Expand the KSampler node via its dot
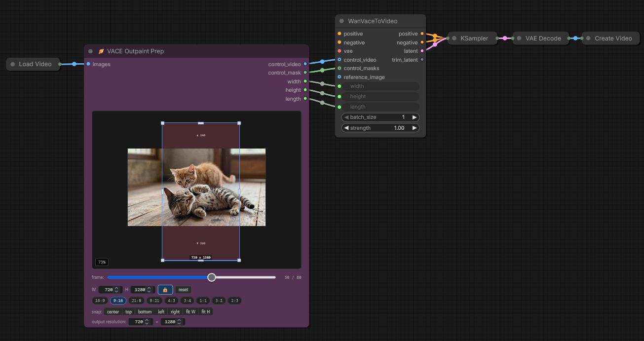644x341 pixels. pos(454,38)
